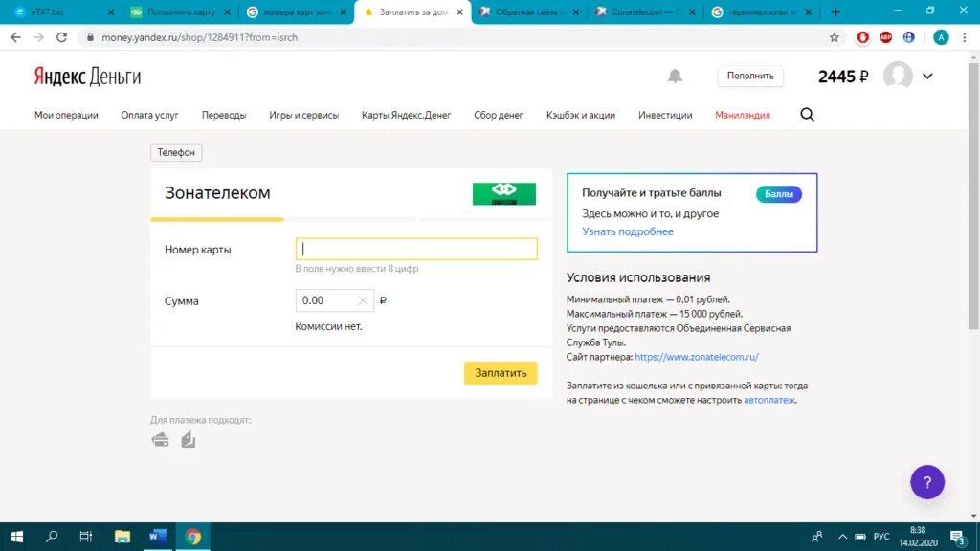980x551 pixels.
Task: Open the purple help question button
Action: 927,482
